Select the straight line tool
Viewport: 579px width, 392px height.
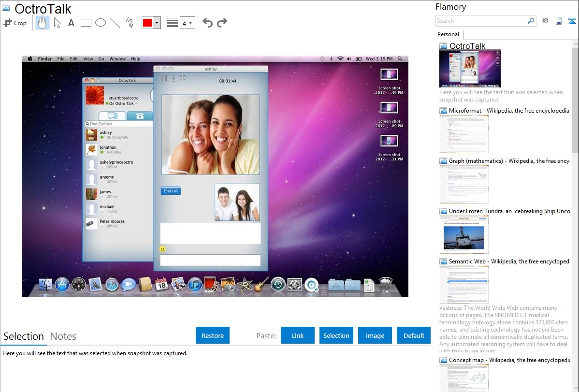(x=115, y=23)
